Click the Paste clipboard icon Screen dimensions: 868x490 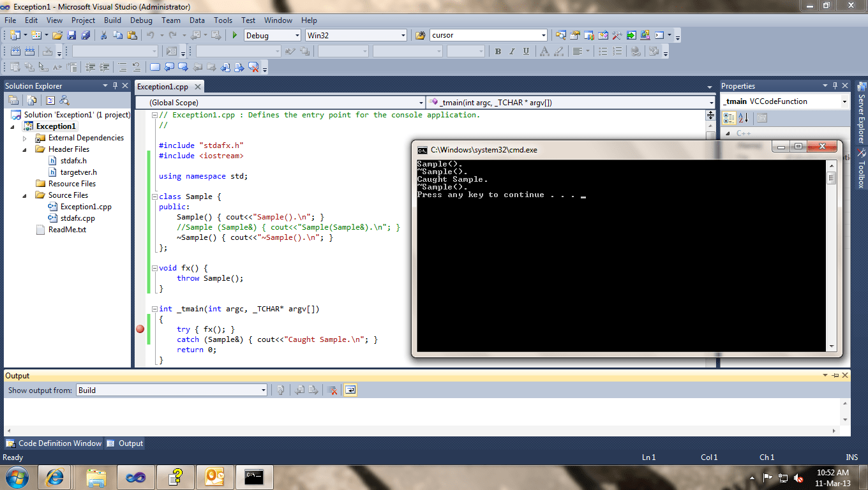click(x=131, y=36)
